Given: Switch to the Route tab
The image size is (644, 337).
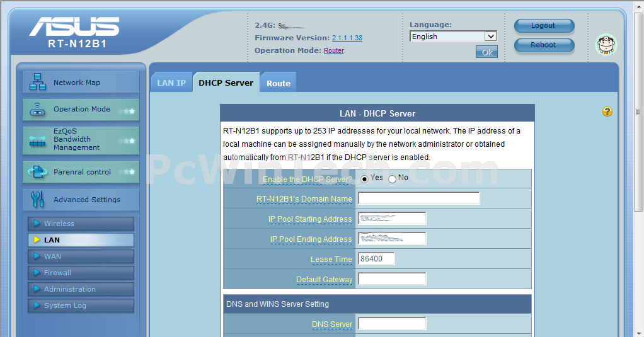Looking at the screenshot, I should 279,83.
